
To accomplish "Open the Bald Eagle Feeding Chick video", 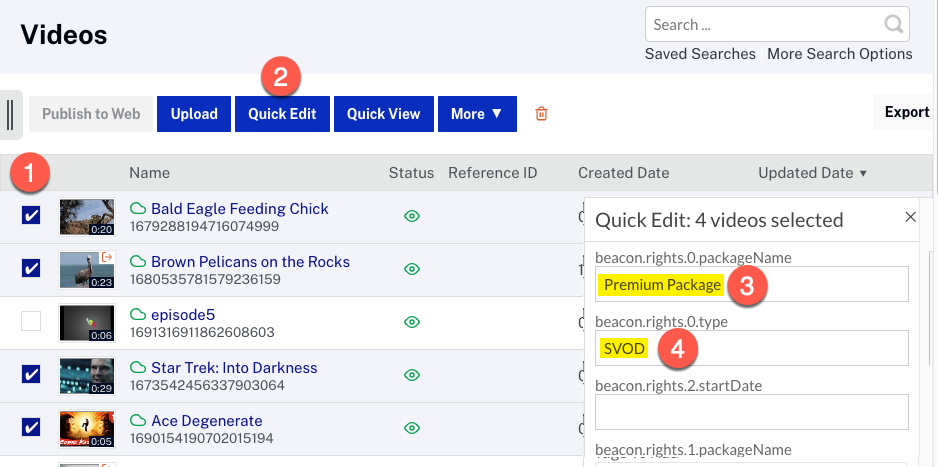I will coord(240,209).
